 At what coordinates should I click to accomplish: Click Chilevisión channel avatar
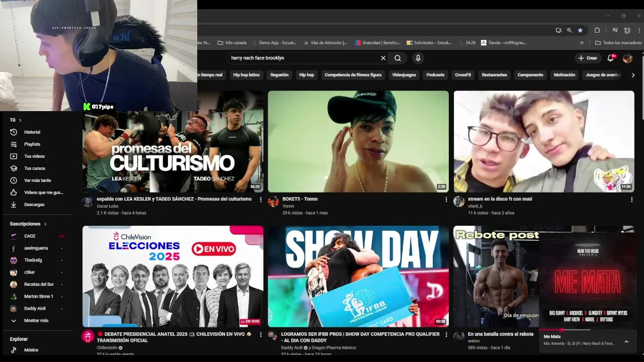pyautogui.click(x=88, y=336)
